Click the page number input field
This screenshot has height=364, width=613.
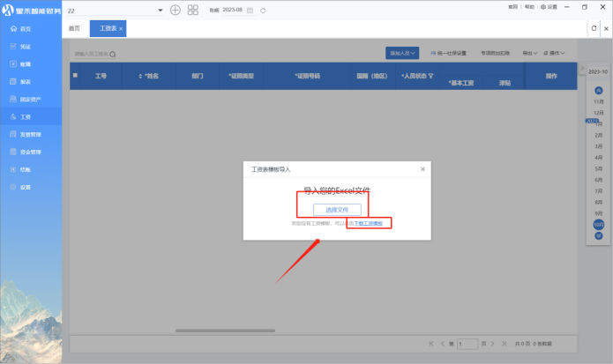(467, 343)
